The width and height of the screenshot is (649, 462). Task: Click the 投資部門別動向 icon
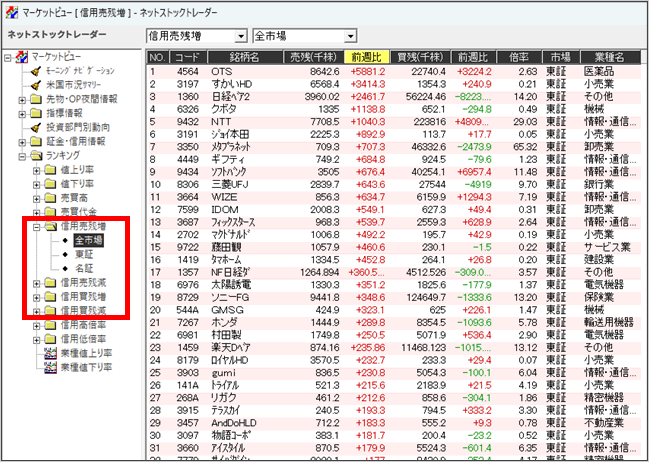point(36,128)
